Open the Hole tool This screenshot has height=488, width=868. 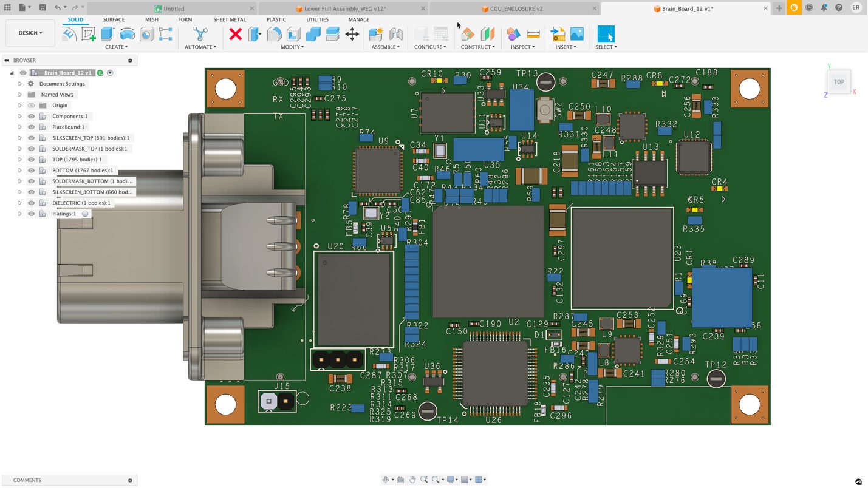point(148,33)
